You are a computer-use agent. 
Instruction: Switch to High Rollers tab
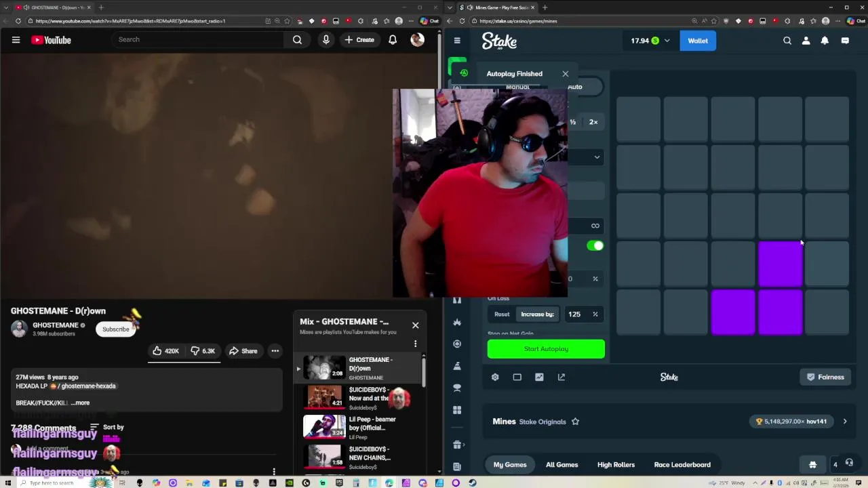click(616, 465)
